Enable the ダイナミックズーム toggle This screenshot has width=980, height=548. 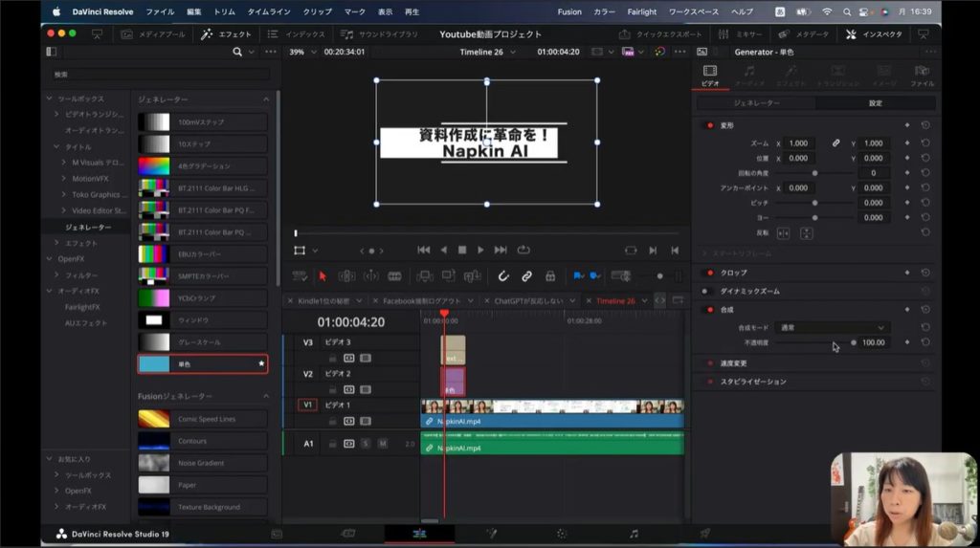tap(706, 291)
